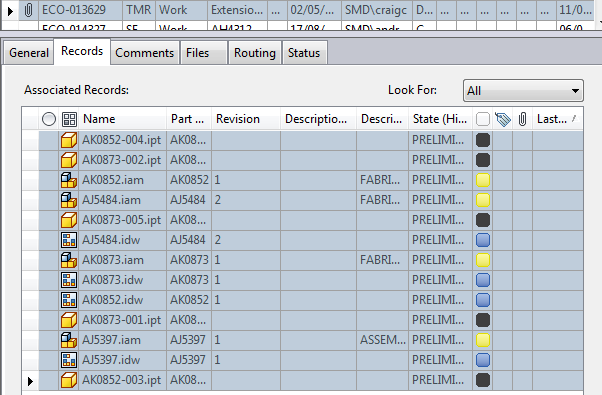Click the status square column header
The width and height of the screenshot is (602, 395).
click(483, 119)
